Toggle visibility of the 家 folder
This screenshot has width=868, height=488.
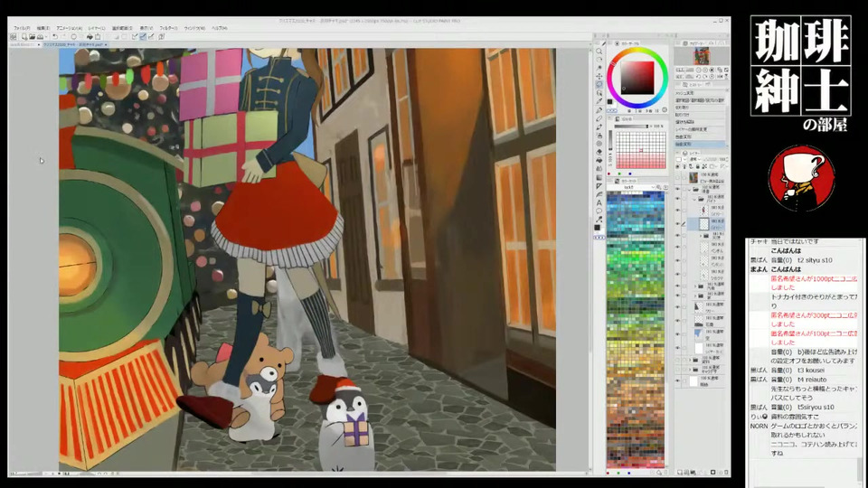pos(677,296)
